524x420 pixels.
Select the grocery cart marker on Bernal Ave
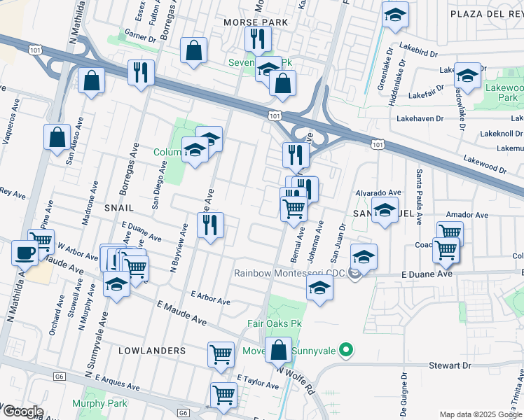[294, 211]
